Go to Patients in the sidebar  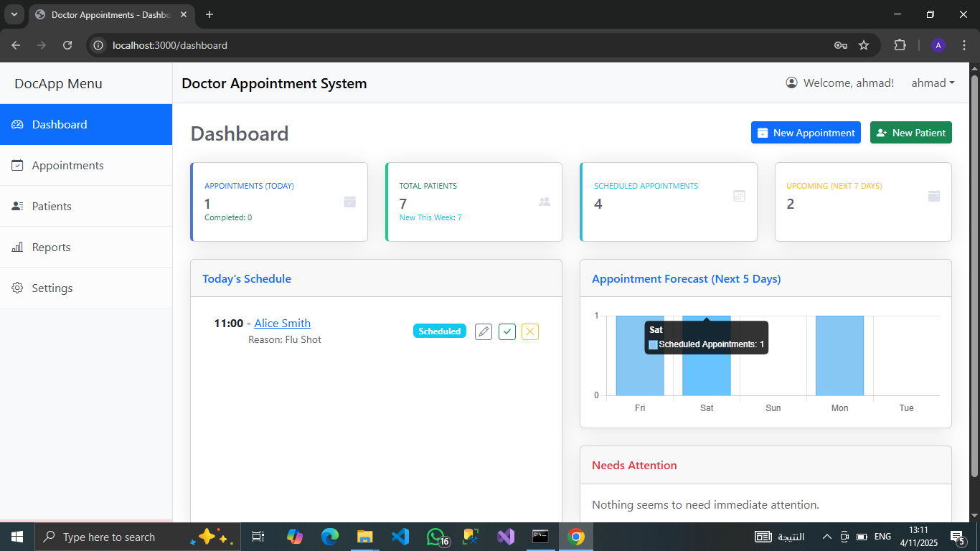[86, 206]
